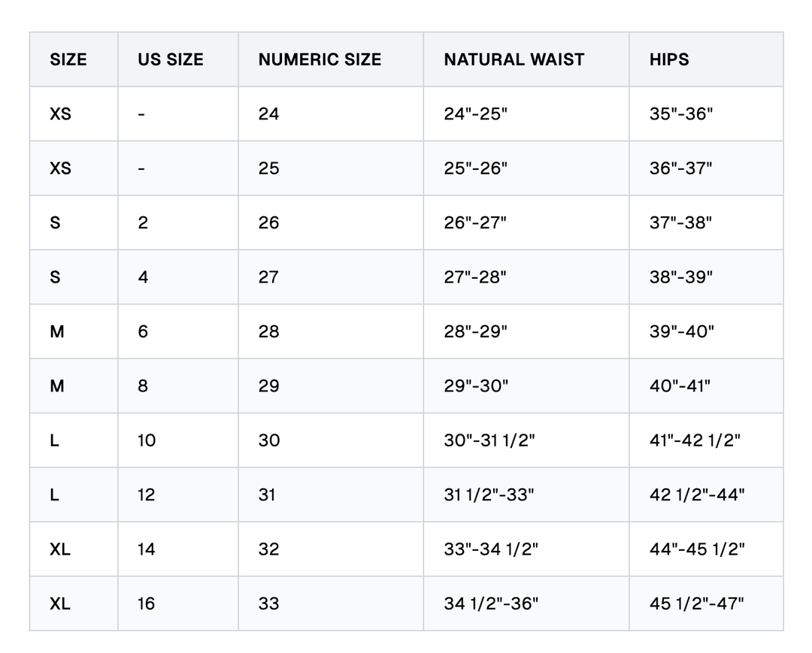Image resolution: width=812 pixels, height=653 pixels.
Task: Click natural waist 25"-26" cell
Action: tap(476, 168)
